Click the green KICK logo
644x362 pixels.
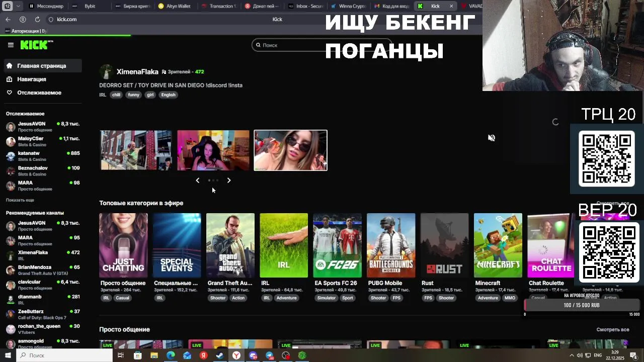[x=36, y=45]
